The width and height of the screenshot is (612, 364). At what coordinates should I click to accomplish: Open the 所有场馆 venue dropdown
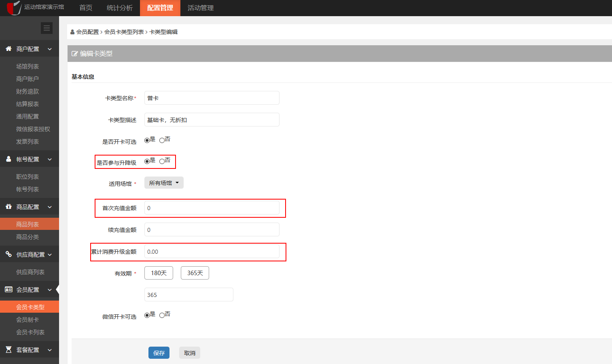[164, 183]
